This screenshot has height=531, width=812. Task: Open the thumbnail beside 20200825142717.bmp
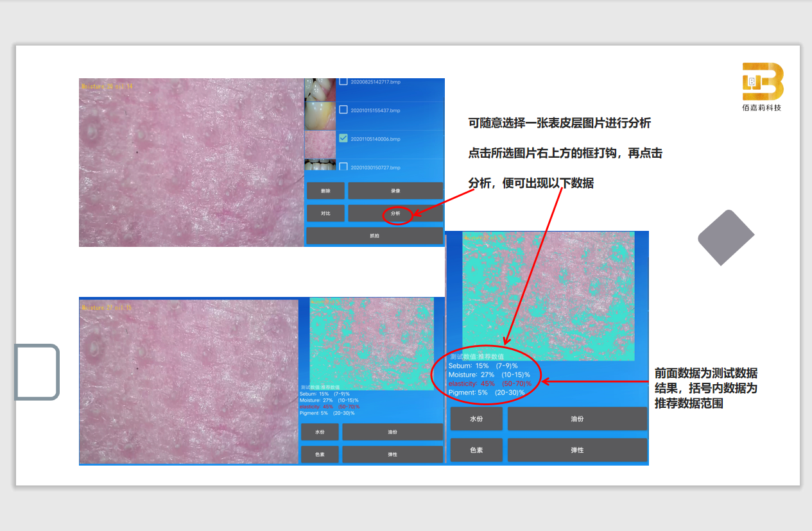point(320,89)
